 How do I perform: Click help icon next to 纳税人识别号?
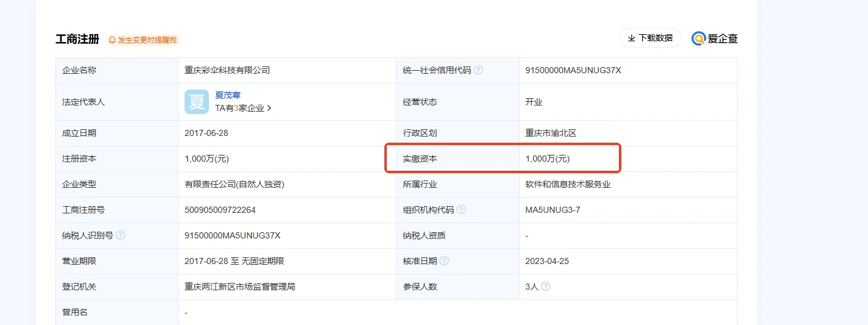click(120, 235)
